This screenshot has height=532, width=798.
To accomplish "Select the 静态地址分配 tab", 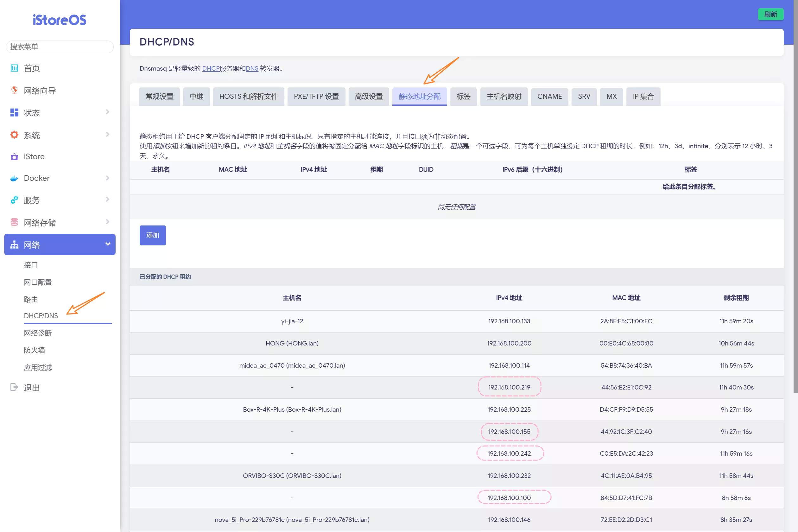I will (x=420, y=97).
